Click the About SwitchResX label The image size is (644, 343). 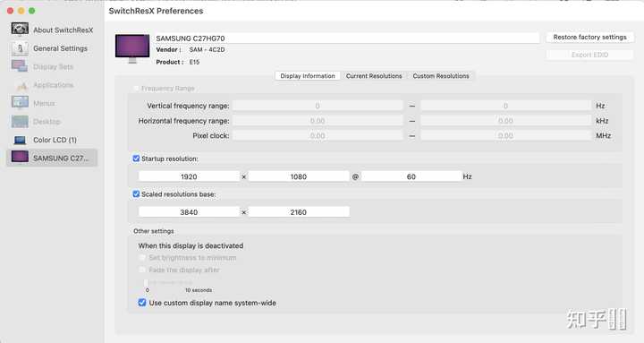pyautogui.click(x=63, y=30)
